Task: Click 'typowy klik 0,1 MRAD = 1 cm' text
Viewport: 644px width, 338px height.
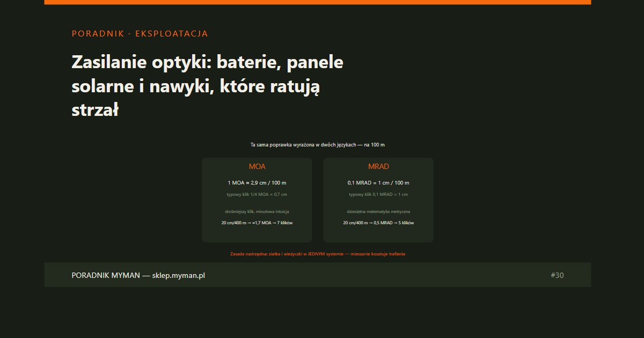Action: tap(378, 194)
